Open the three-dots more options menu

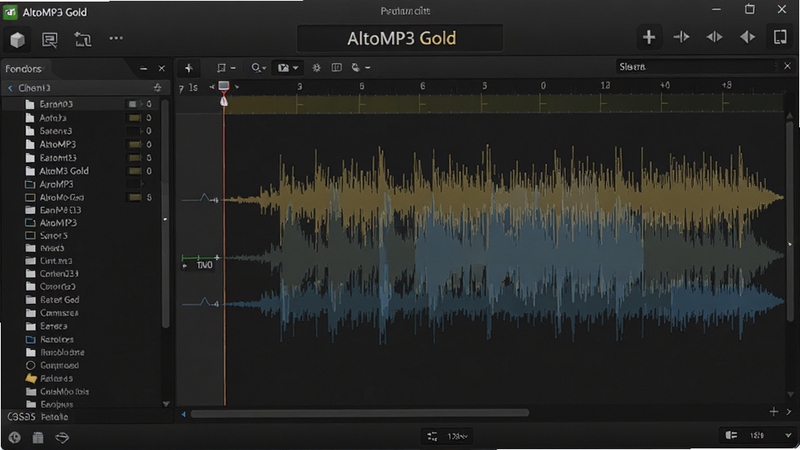tap(116, 38)
